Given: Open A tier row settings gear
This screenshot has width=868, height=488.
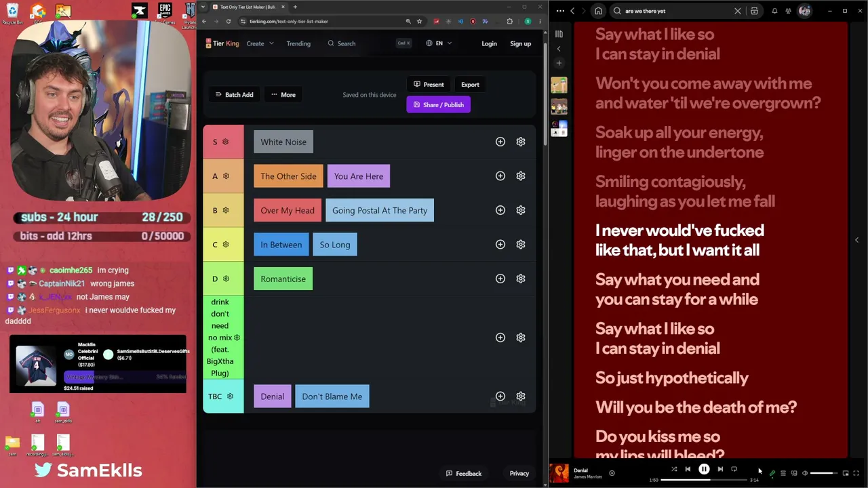Looking at the screenshot, I should pos(521,176).
